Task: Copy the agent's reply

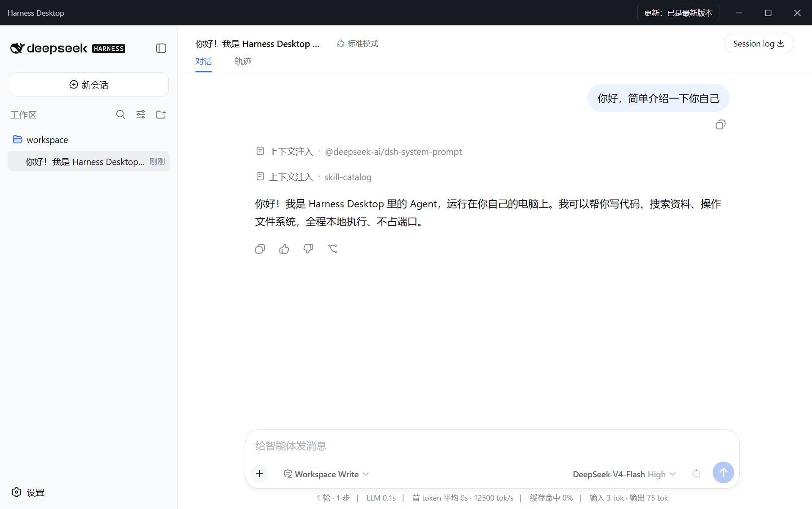Action: [260, 249]
